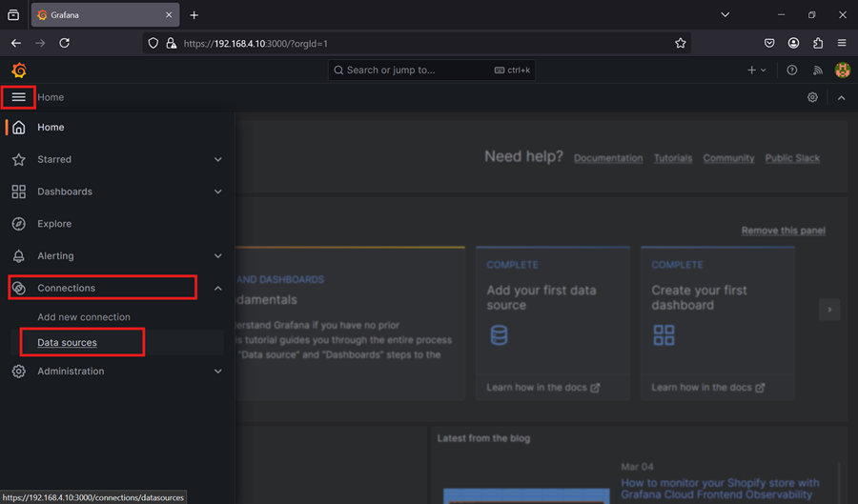Image resolution: width=858 pixels, height=504 pixels.
Task: Toggle the hamburger navigation menu
Action: click(19, 97)
